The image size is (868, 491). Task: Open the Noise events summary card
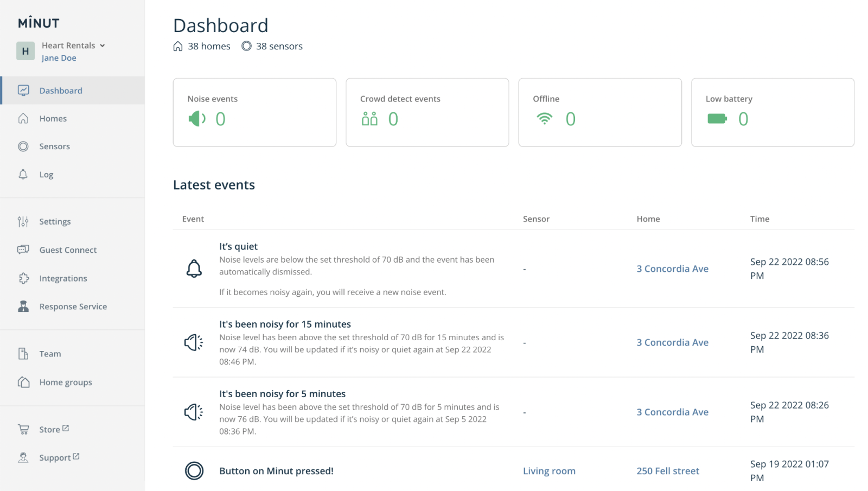tap(254, 112)
